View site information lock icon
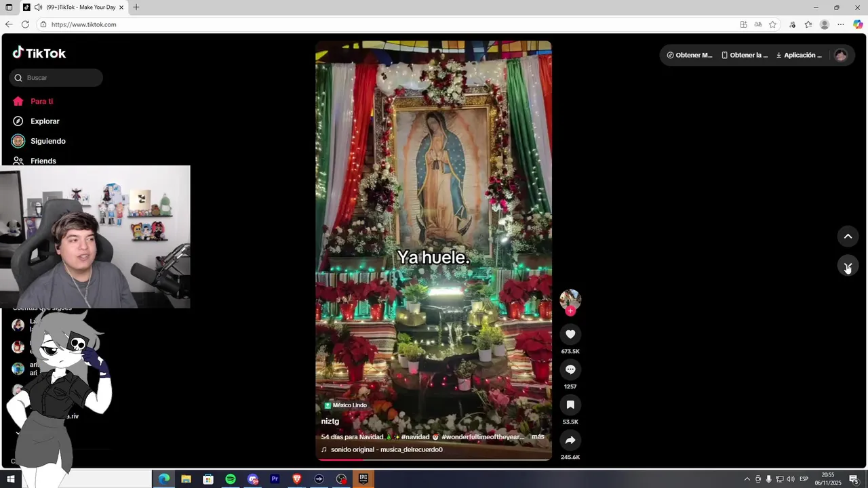868x488 pixels. click(x=43, y=24)
